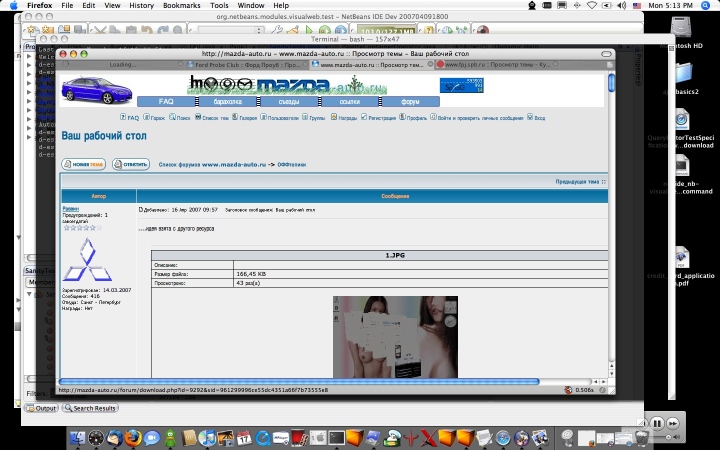Click the FAQ site navigation button
Screen dimensions: 720x450
(x=166, y=101)
